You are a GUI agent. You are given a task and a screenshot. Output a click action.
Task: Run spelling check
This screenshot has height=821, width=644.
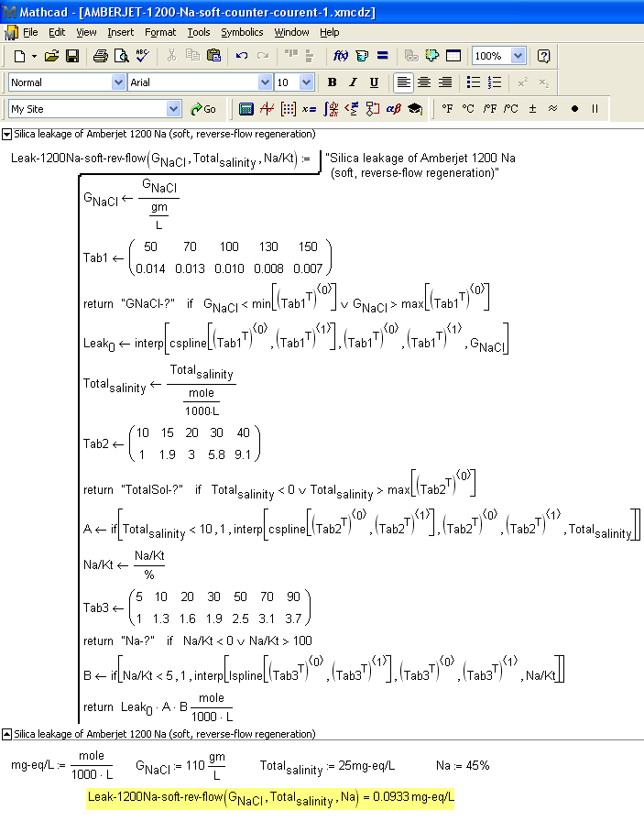[x=142, y=56]
